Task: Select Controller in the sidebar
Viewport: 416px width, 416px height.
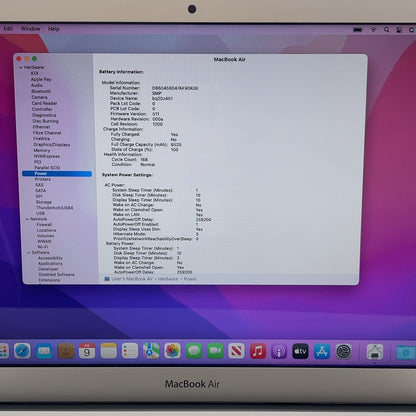Action: tap(42, 109)
